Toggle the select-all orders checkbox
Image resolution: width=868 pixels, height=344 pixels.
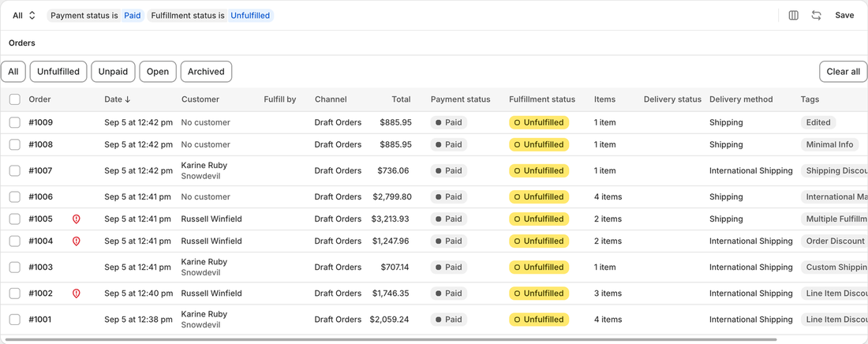(15, 99)
